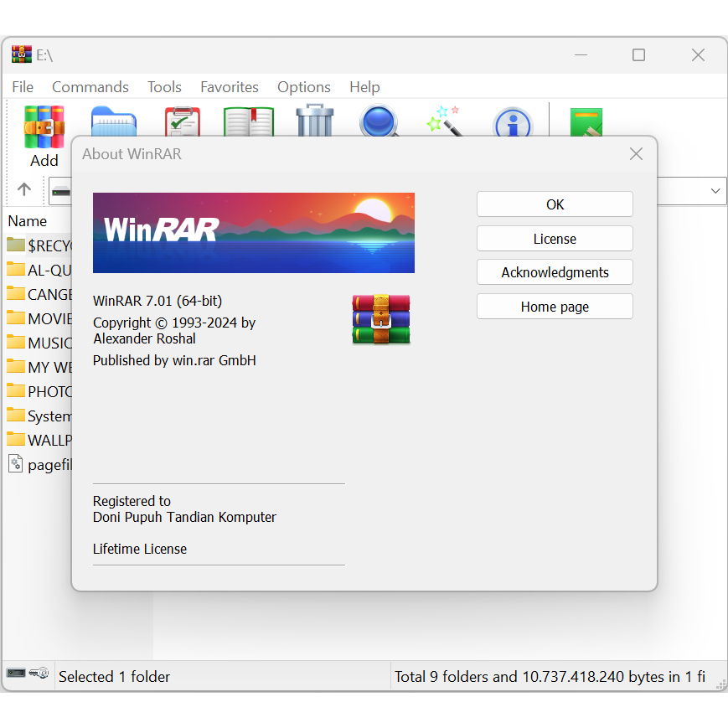Open the Tools menu
This screenshot has width=728, height=728.
pyautogui.click(x=164, y=87)
